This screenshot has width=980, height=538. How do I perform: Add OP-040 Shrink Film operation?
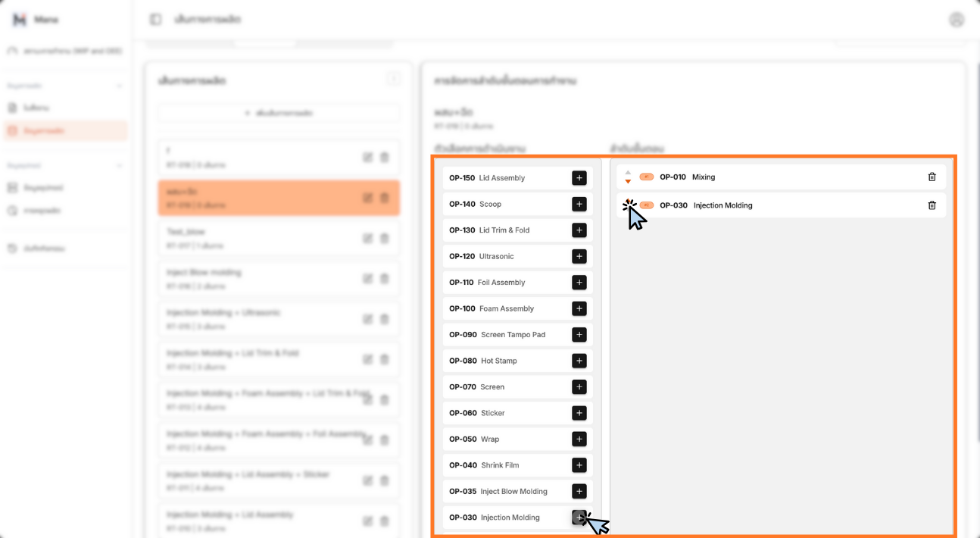pos(579,465)
